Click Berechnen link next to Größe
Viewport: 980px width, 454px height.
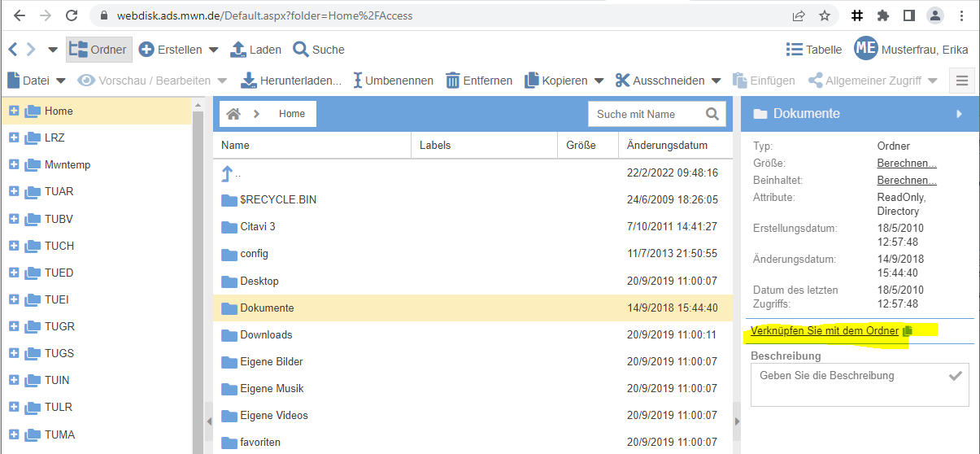[x=906, y=164]
